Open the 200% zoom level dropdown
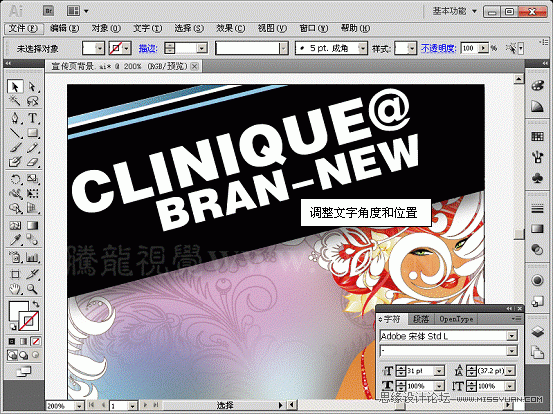Screen dimensions: 553x414 [x=79, y=406]
